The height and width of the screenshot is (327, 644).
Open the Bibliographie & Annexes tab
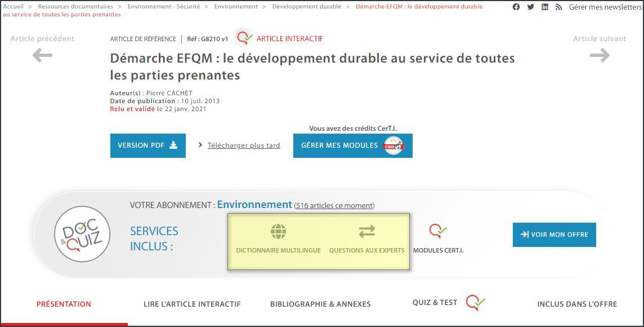pyautogui.click(x=320, y=304)
